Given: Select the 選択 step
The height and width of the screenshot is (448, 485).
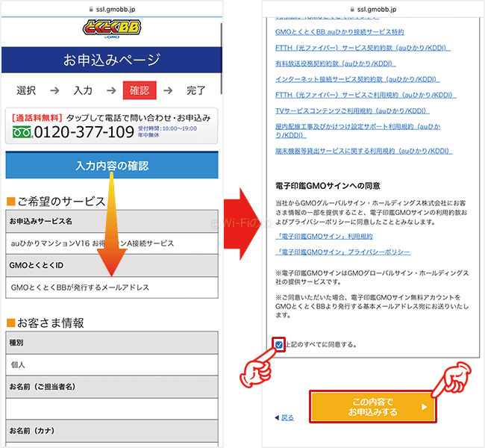Looking at the screenshot, I should click(x=26, y=90).
